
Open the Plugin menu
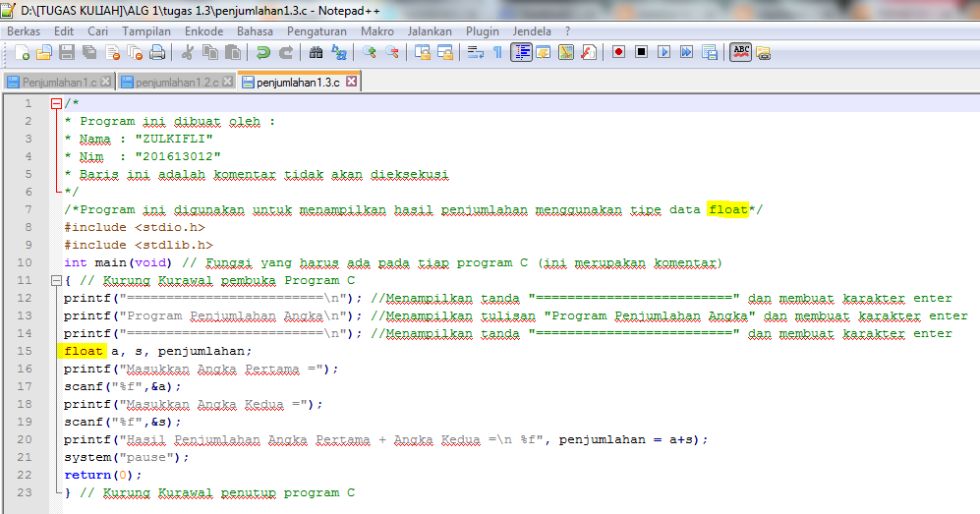click(483, 31)
